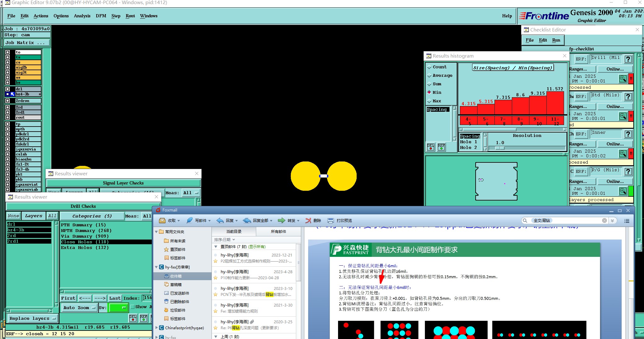Open Meas All dropdown in Signal Layer Checks
The height and width of the screenshot is (339, 644).
tap(191, 193)
